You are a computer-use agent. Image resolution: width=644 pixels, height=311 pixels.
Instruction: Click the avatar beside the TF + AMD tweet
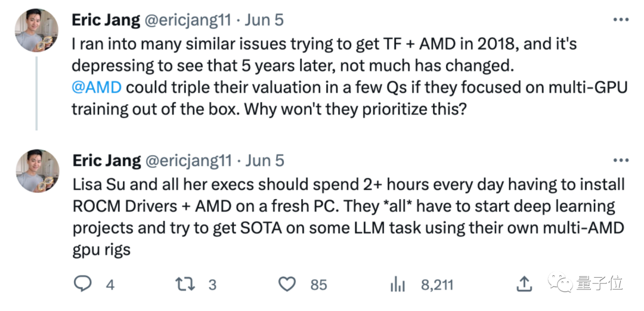click(x=36, y=30)
